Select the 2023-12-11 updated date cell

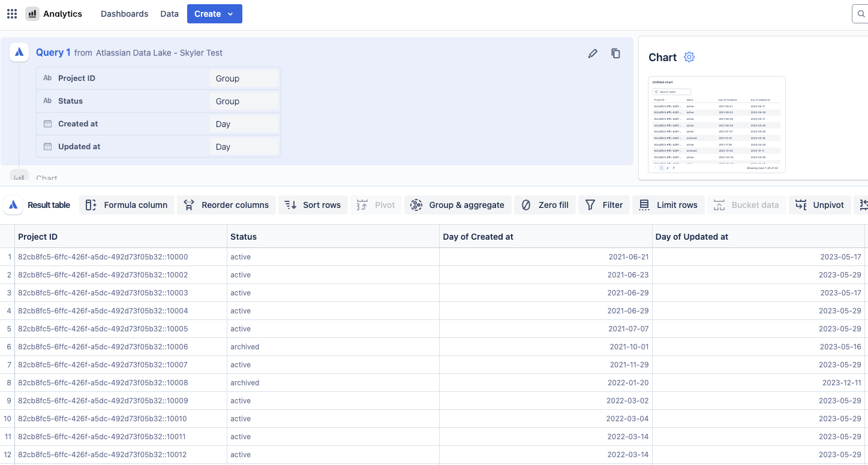[758, 383]
